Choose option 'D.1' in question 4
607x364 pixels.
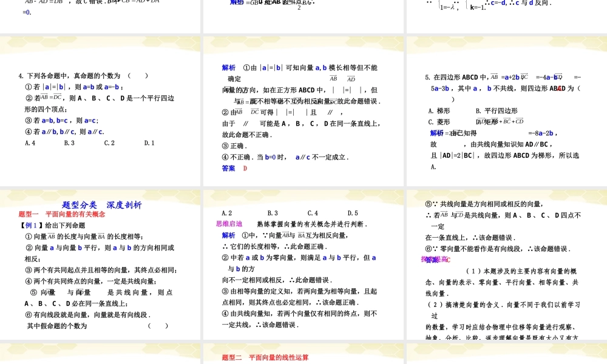[149, 143]
